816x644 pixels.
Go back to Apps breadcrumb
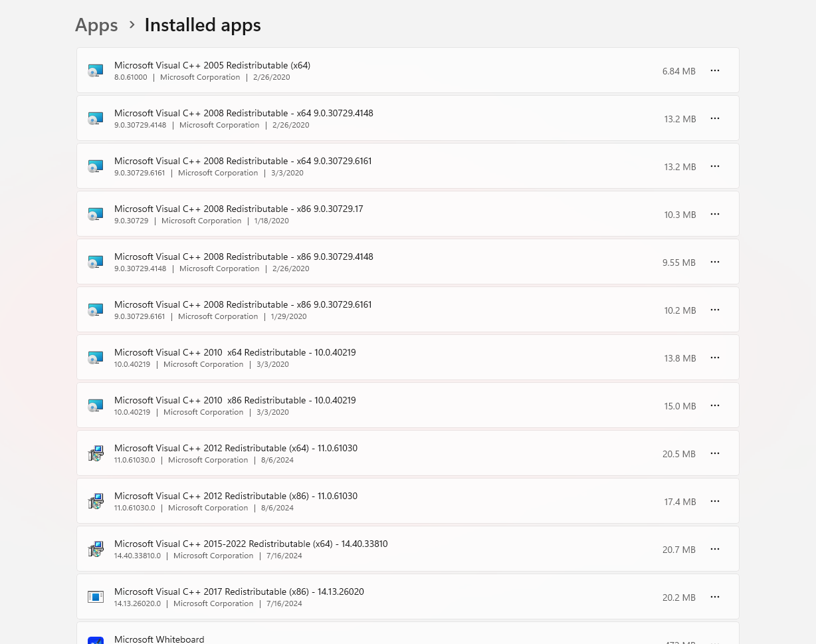point(96,25)
